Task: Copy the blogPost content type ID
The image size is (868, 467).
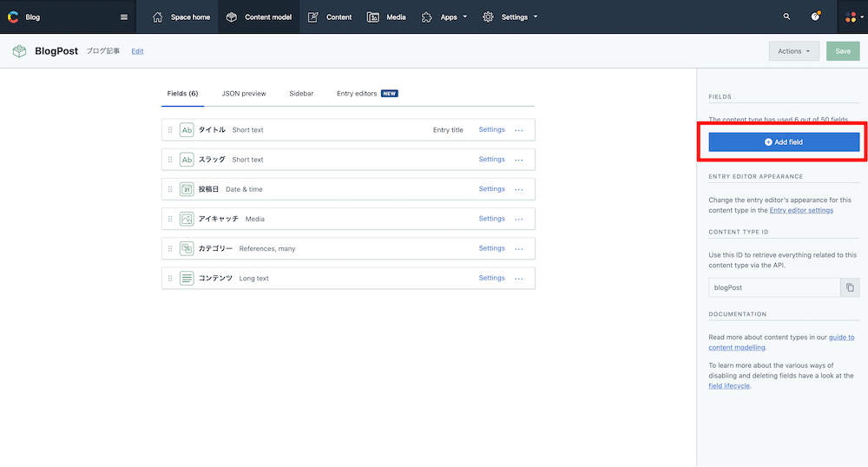Action: [850, 287]
